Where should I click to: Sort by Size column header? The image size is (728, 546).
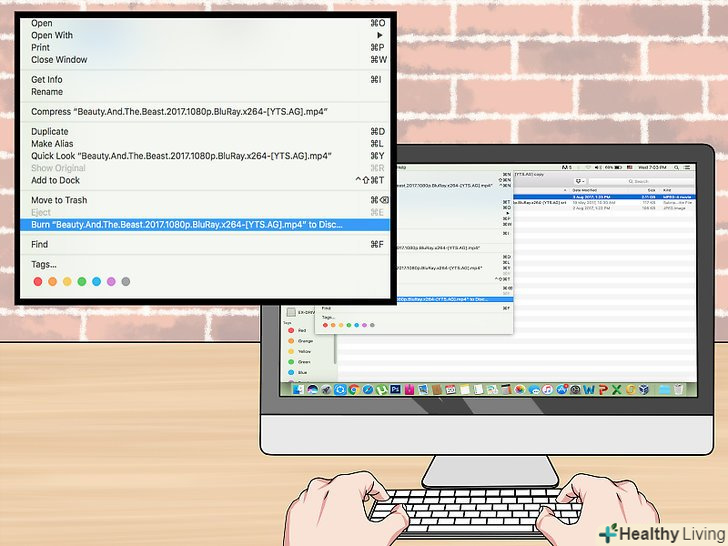coord(651,190)
